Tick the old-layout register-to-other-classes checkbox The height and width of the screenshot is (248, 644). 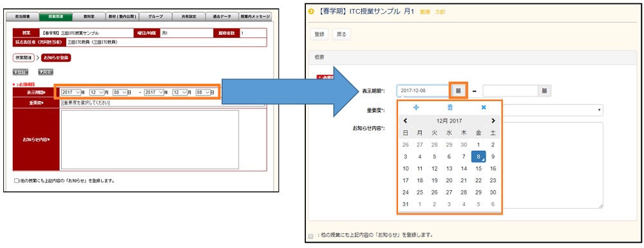(17, 180)
